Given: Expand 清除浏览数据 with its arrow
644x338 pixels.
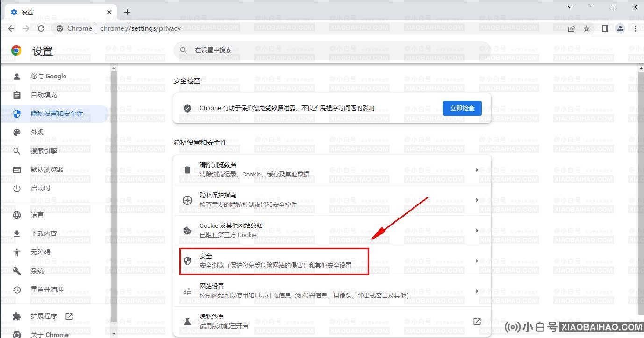Looking at the screenshot, I should [477, 170].
